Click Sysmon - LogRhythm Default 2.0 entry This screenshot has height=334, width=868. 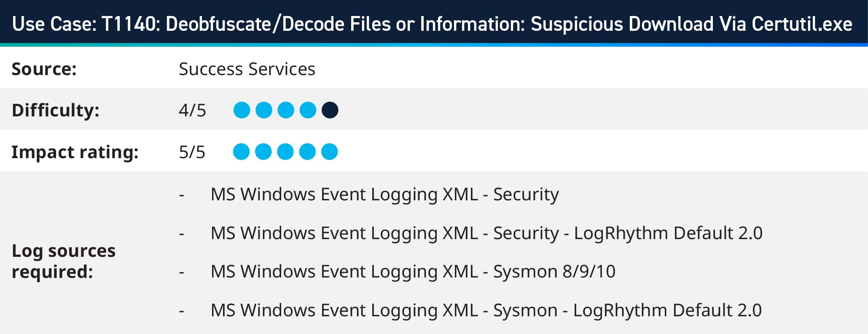coord(486,310)
